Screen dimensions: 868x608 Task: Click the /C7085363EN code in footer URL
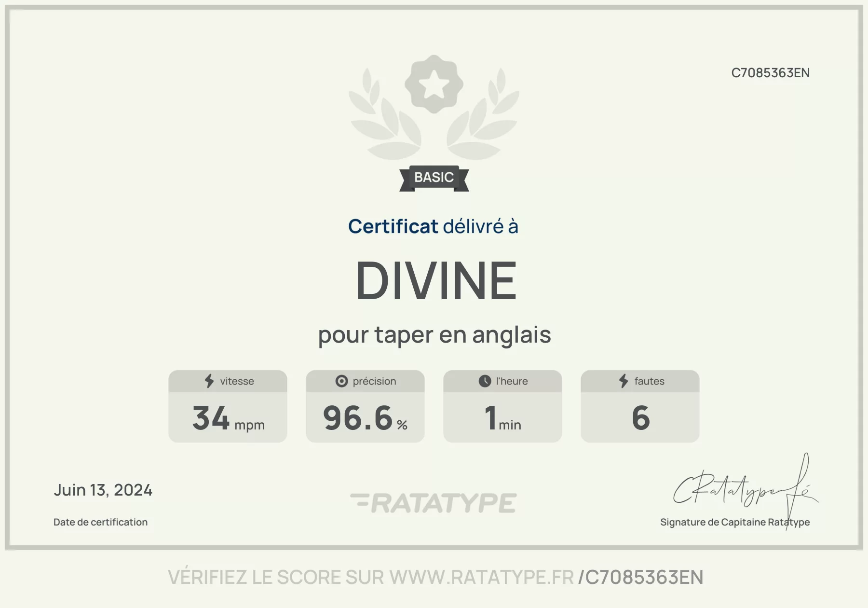click(x=640, y=578)
